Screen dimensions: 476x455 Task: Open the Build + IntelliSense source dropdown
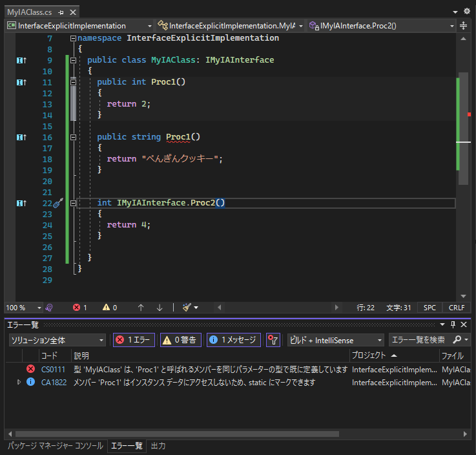click(335, 340)
